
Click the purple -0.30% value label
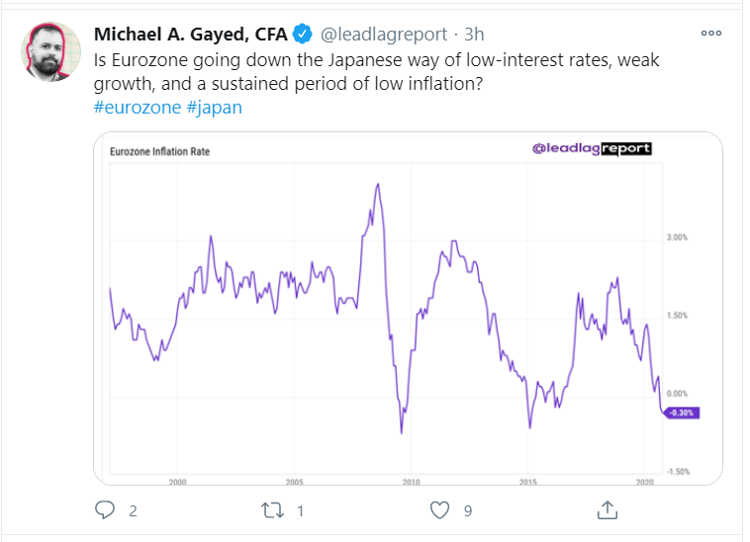point(681,412)
